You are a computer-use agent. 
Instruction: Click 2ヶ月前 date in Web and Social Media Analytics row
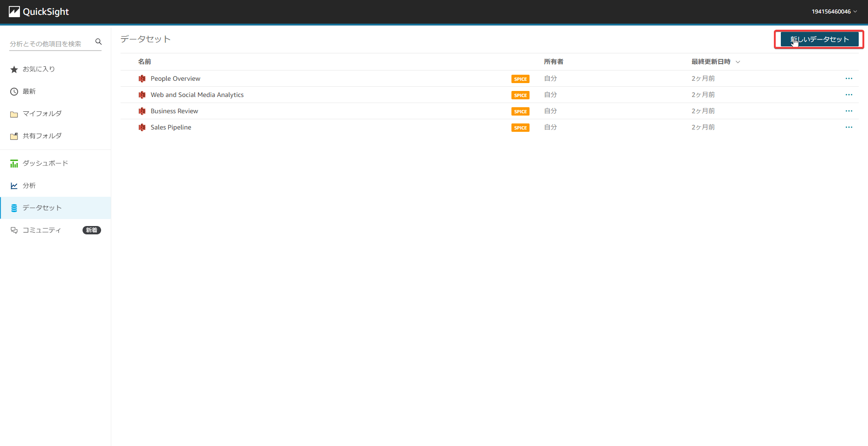[x=703, y=95]
